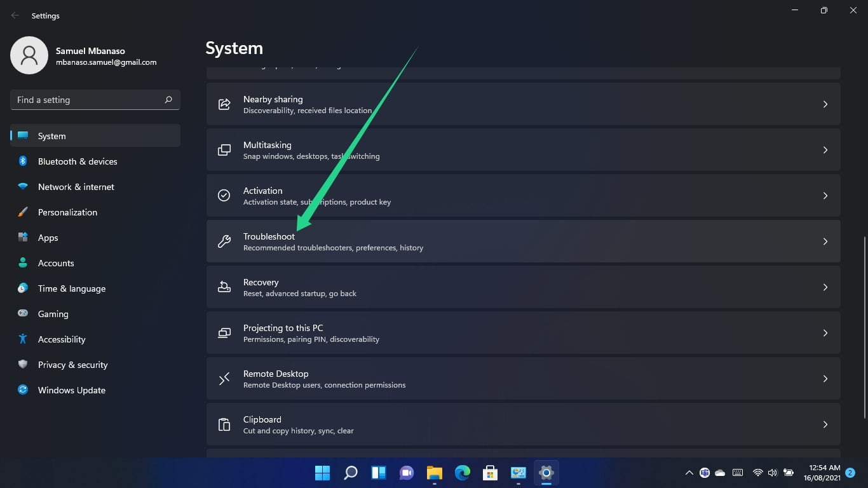Click the Recovery reset icon

point(224,287)
